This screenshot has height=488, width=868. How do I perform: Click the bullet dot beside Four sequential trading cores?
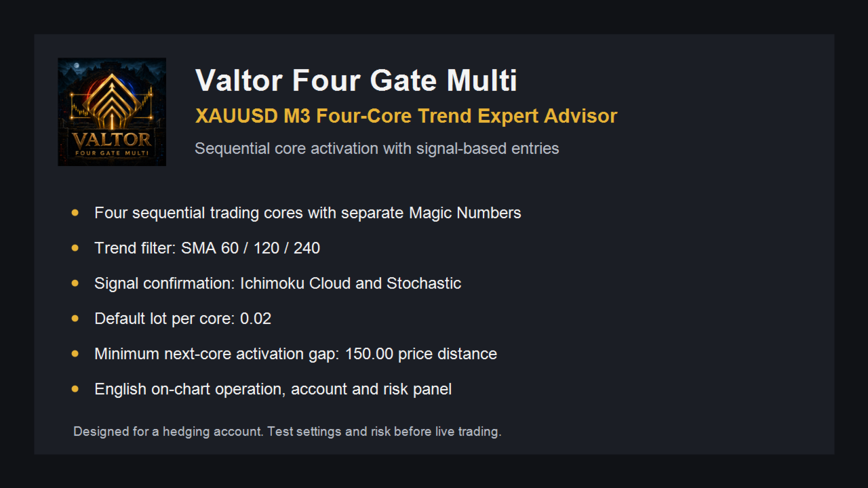[x=75, y=213]
